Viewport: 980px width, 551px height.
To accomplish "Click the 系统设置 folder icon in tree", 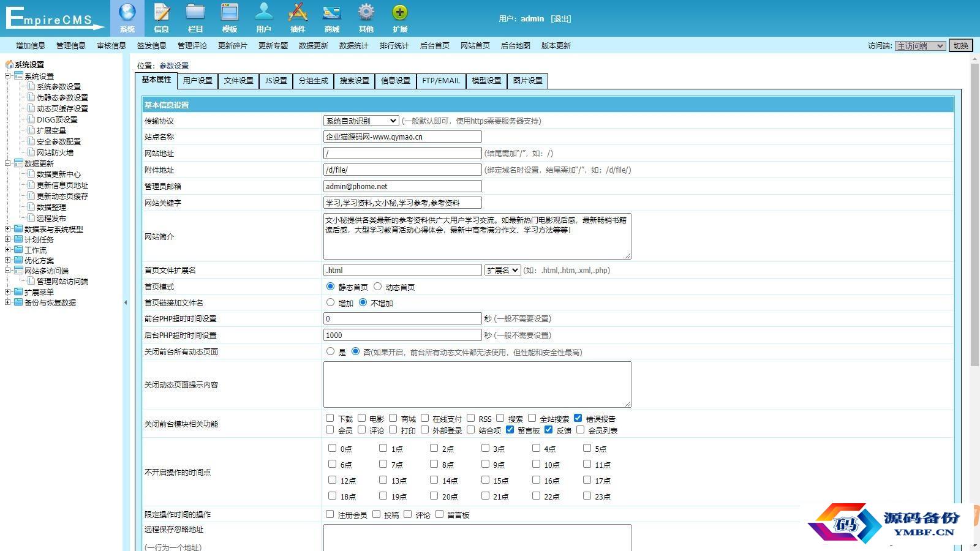I will (x=18, y=76).
